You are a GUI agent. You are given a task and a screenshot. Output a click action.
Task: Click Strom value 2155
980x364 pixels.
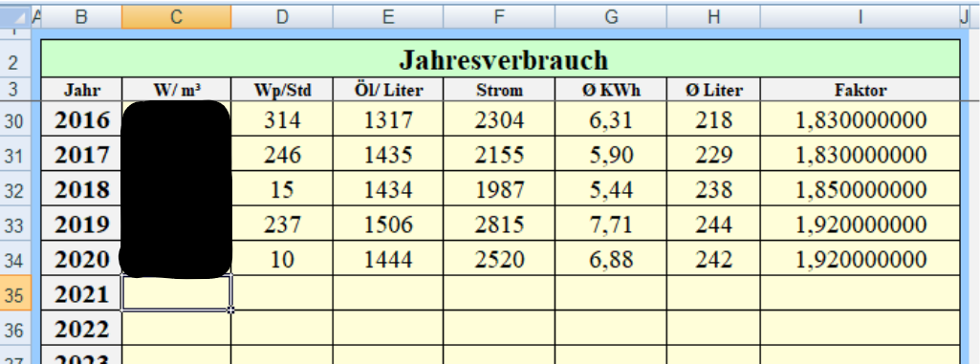(x=499, y=154)
